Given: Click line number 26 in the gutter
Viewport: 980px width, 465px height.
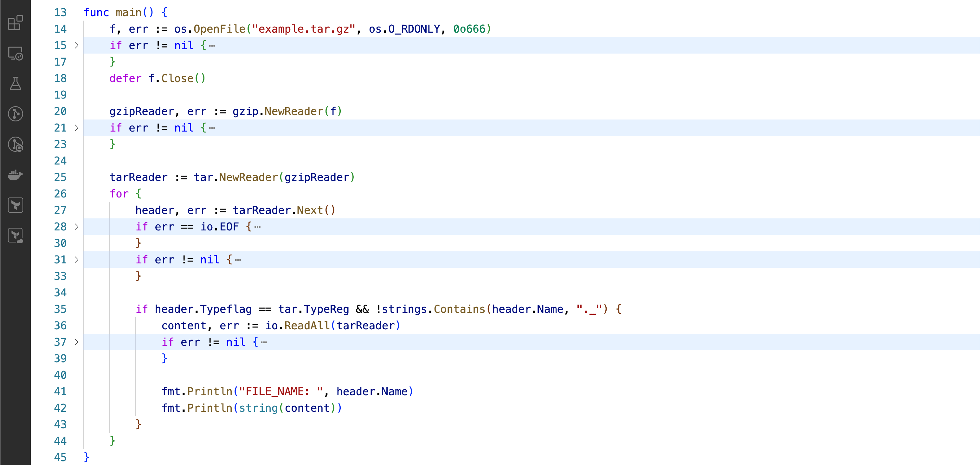Looking at the screenshot, I should pos(60,194).
